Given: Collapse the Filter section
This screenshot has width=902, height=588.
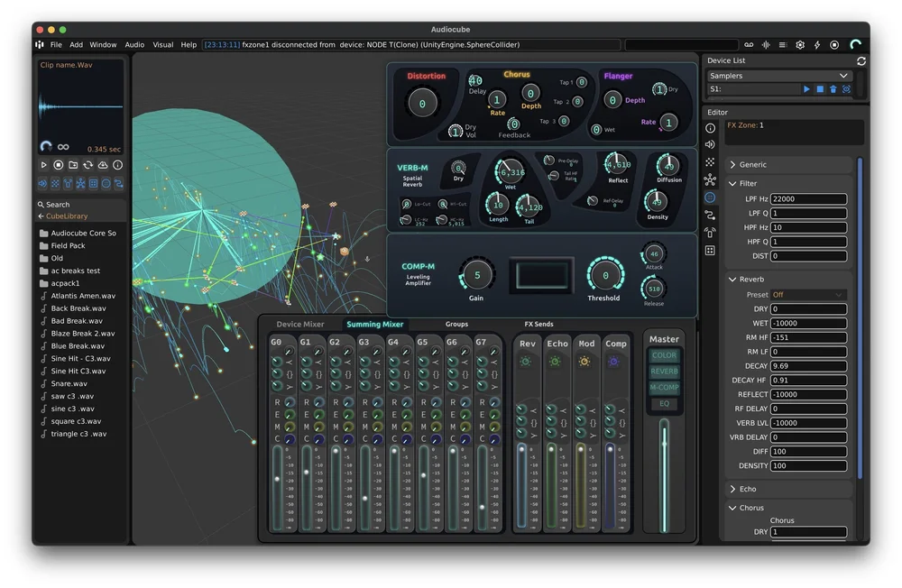Looking at the screenshot, I should (788, 184).
